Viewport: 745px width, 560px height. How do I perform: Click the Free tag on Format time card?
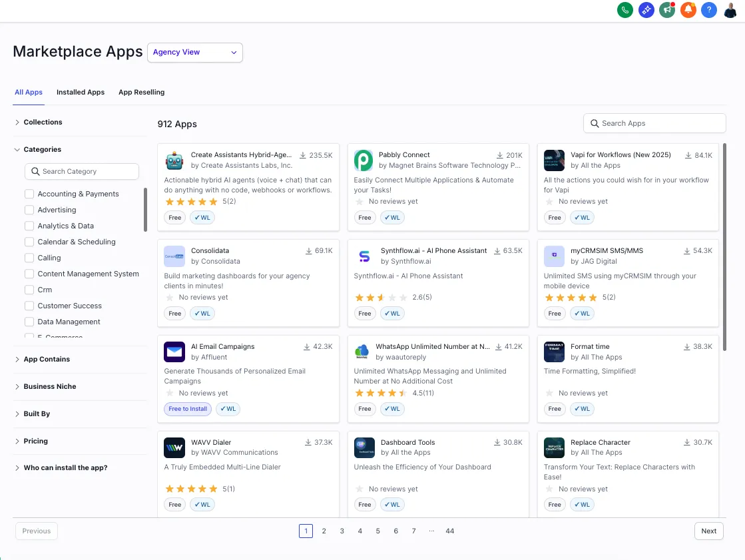[555, 410]
